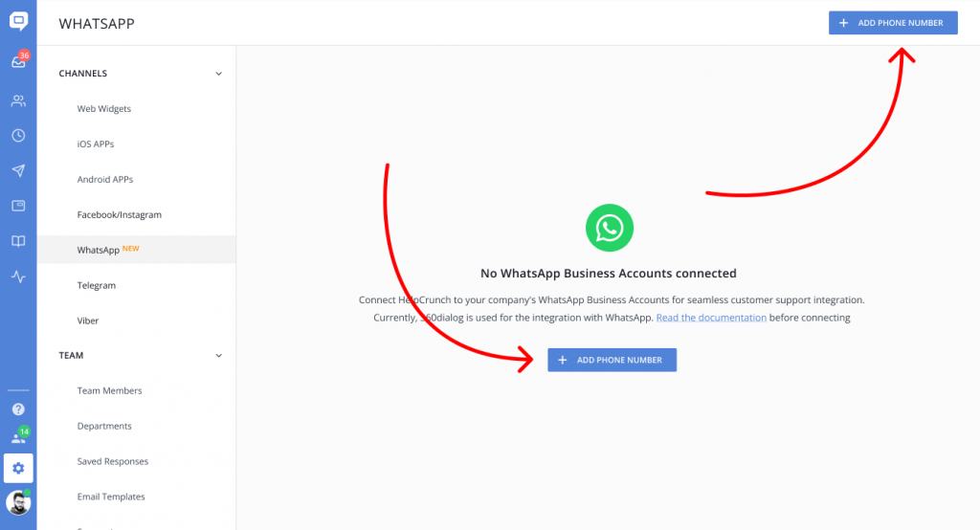Open Telegram channel settings
Screen dimensions: 980x530
point(97,286)
